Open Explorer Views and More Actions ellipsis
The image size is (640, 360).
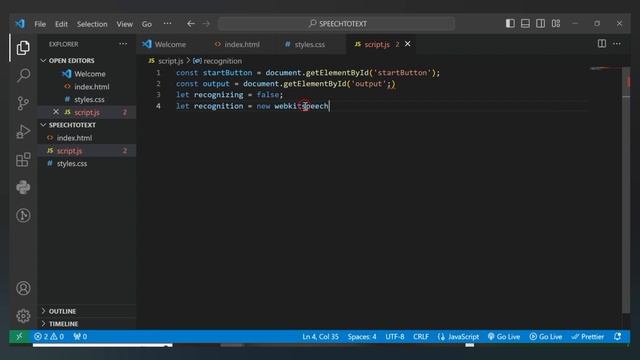coord(123,44)
